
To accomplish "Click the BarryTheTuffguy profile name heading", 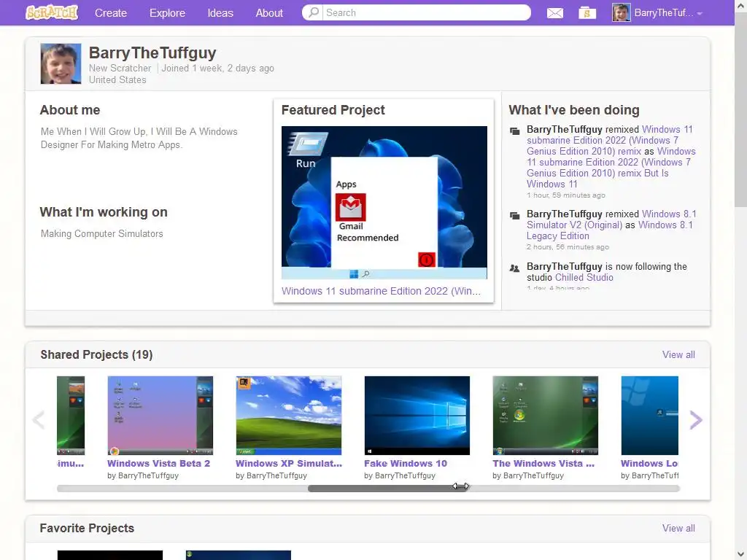I will pos(152,52).
